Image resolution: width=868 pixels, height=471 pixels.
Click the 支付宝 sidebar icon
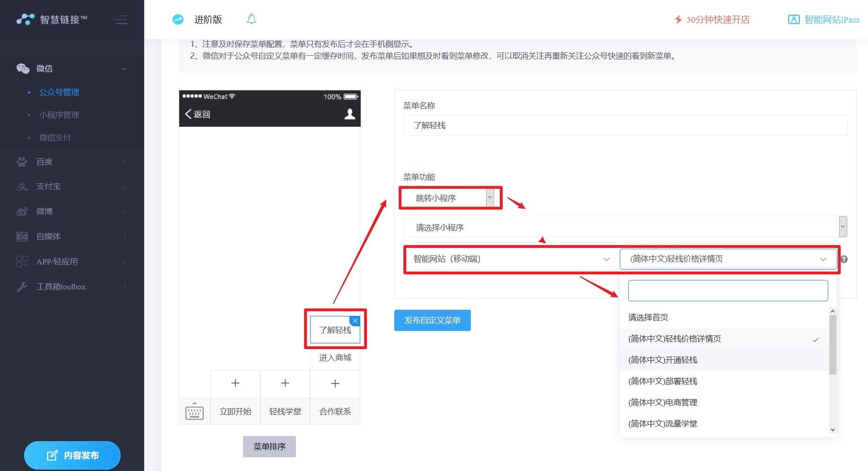tap(21, 186)
